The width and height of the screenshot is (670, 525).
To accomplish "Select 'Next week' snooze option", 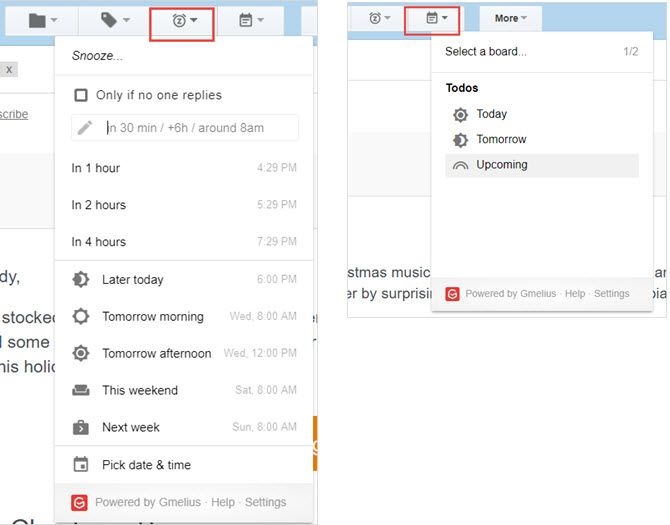I will click(184, 427).
